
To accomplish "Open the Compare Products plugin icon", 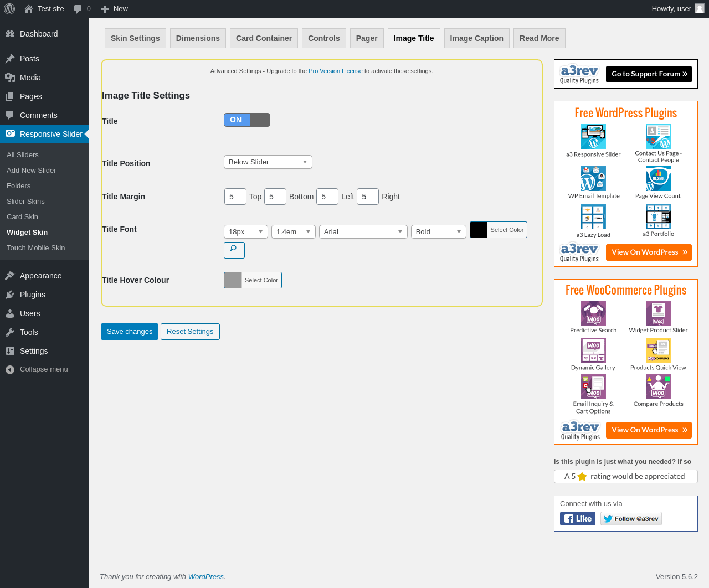I will click(x=658, y=387).
